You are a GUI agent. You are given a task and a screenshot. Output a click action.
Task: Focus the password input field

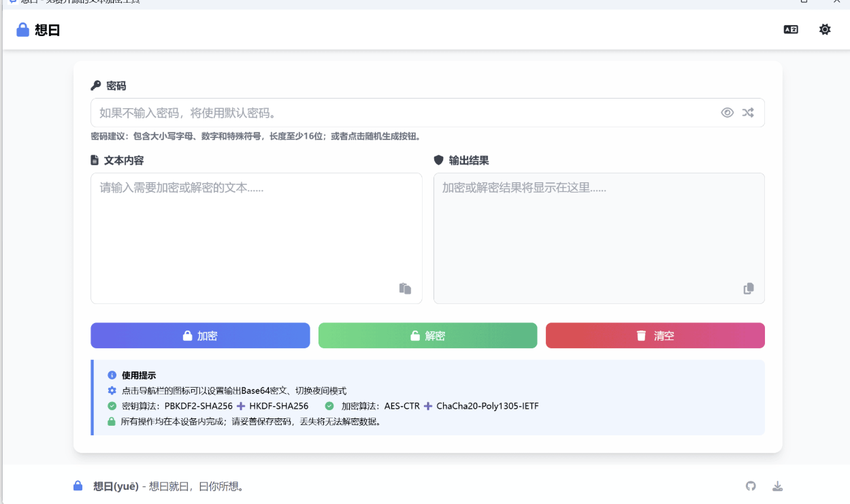(340, 112)
